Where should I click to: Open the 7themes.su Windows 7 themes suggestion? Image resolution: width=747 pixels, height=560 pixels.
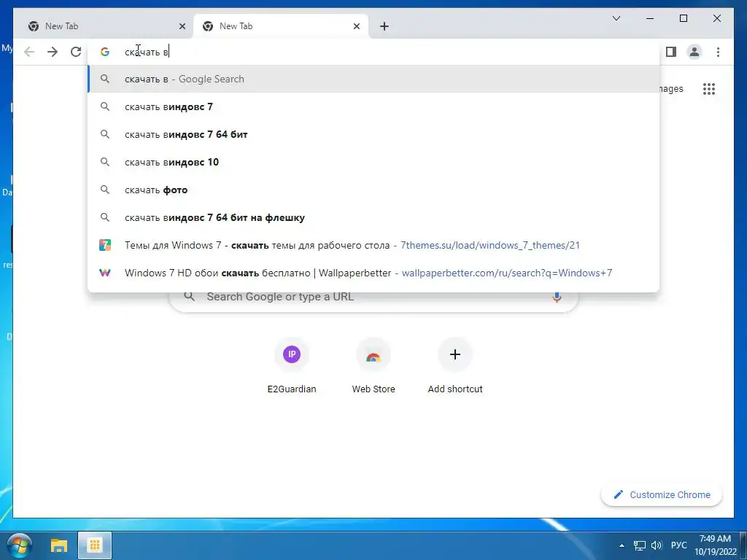[x=373, y=245]
